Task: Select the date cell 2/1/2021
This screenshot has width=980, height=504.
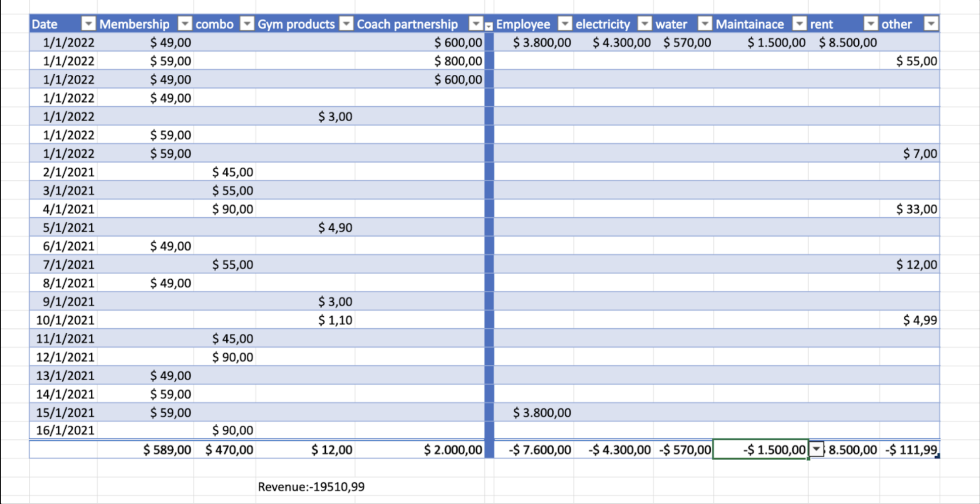Action: pos(63,172)
